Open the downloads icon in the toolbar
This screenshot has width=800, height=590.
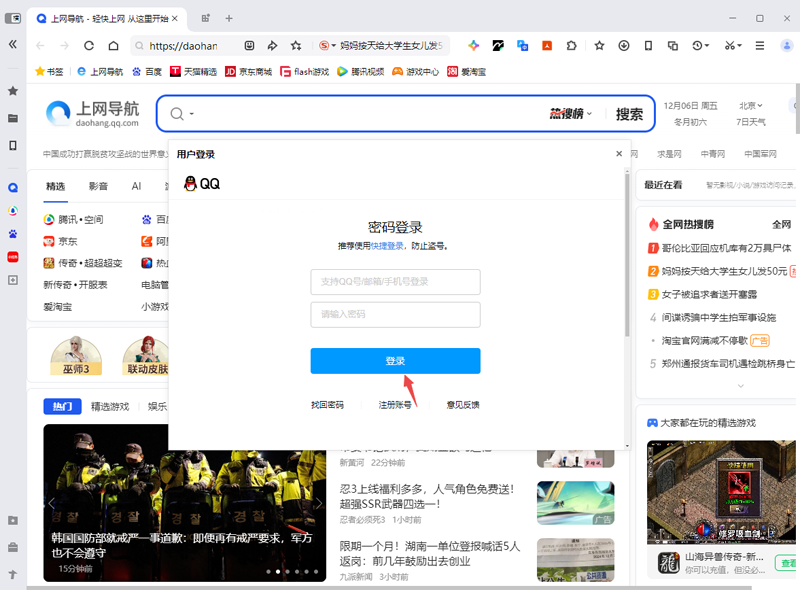pyautogui.click(x=624, y=46)
